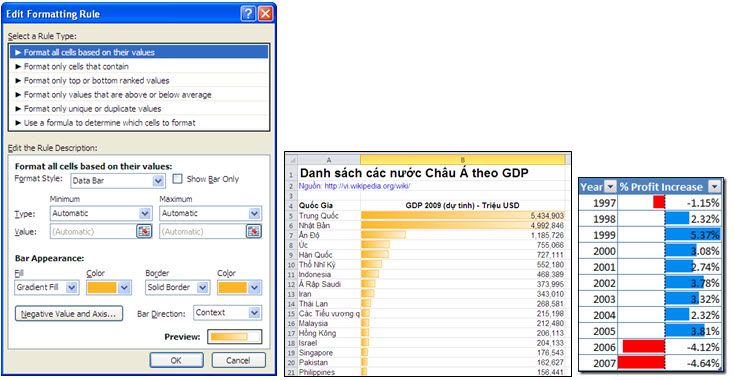Click the Wikipedia source link in spreadsheet
This screenshot has height=380, width=734.
tap(367, 186)
